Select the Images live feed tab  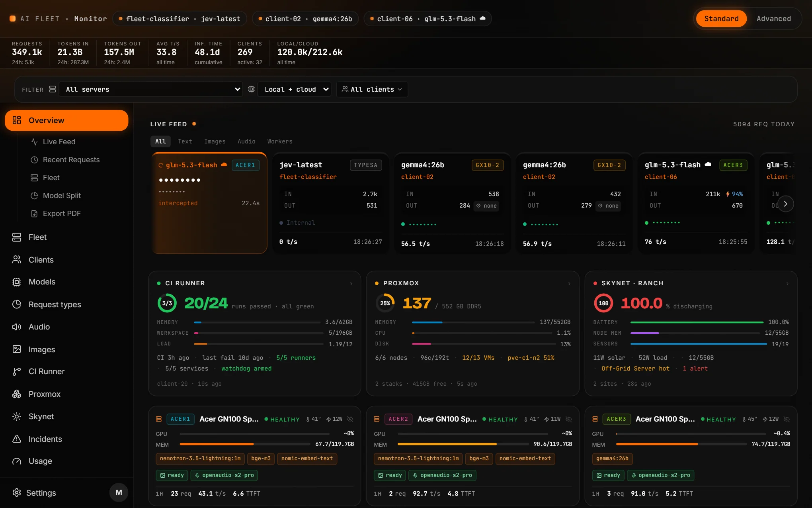click(215, 141)
